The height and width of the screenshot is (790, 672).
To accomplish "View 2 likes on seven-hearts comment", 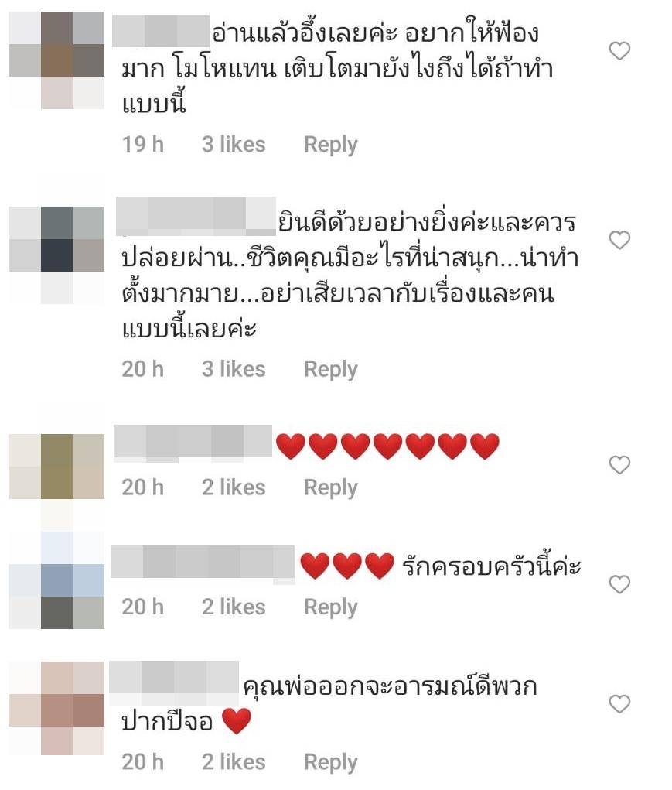I will [x=234, y=487].
